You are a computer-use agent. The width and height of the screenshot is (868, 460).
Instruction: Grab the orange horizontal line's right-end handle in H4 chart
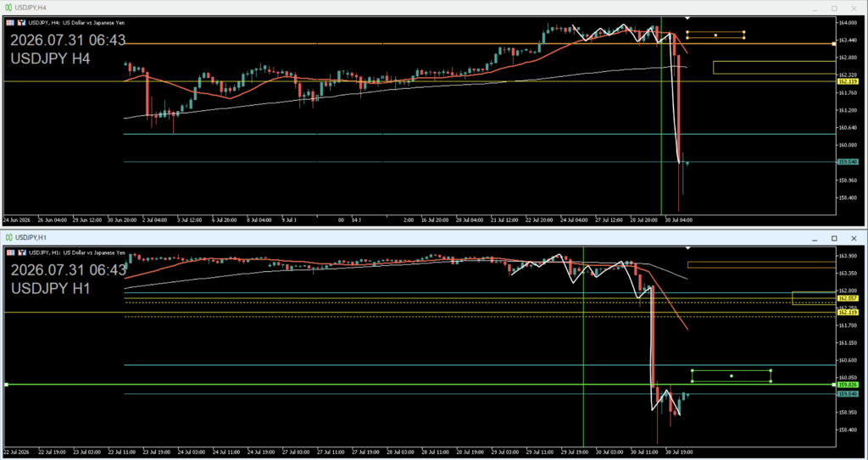tap(834, 44)
